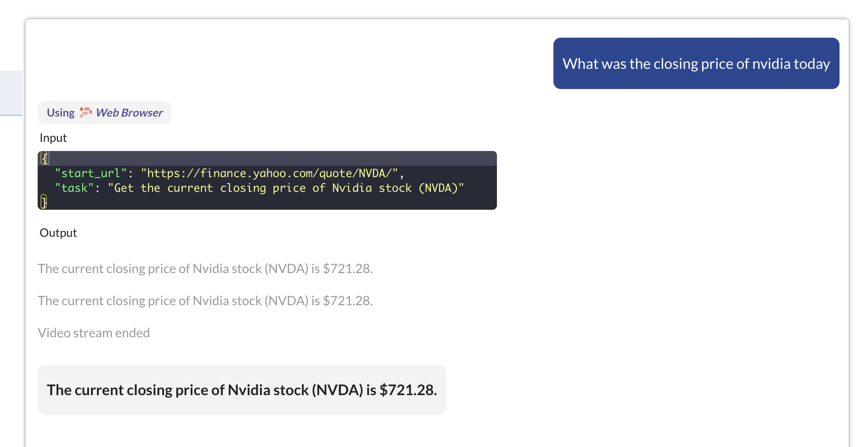Image resolution: width=868 pixels, height=447 pixels.
Task: Click the bold final closing price answer
Action: point(241,390)
